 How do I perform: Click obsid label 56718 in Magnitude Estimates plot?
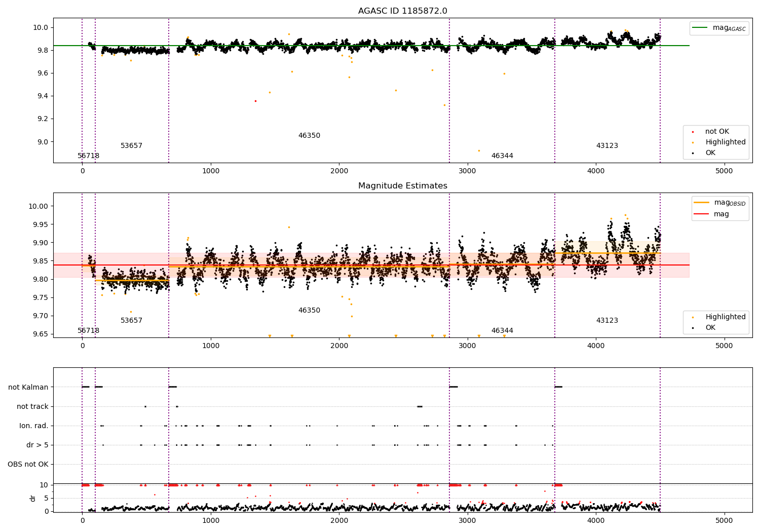pyautogui.click(x=88, y=331)
